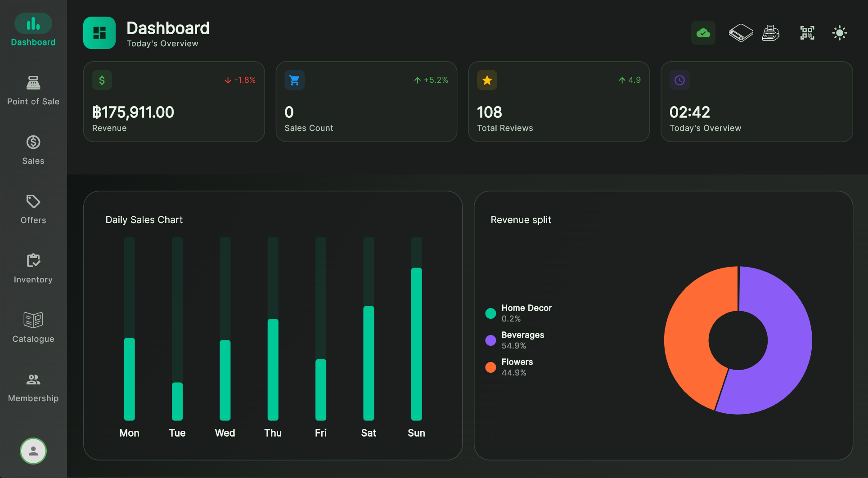Open the Membership section
Viewport: 868px width, 478px height.
[33, 387]
